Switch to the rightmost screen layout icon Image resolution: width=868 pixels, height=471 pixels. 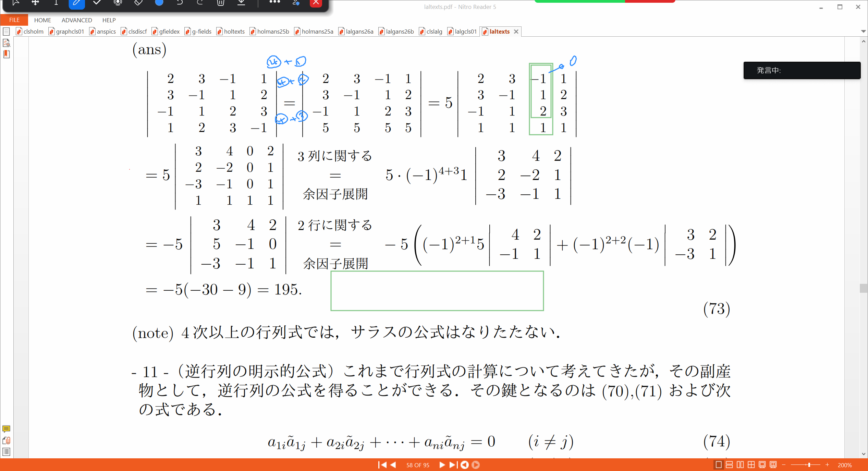coord(773,465)
